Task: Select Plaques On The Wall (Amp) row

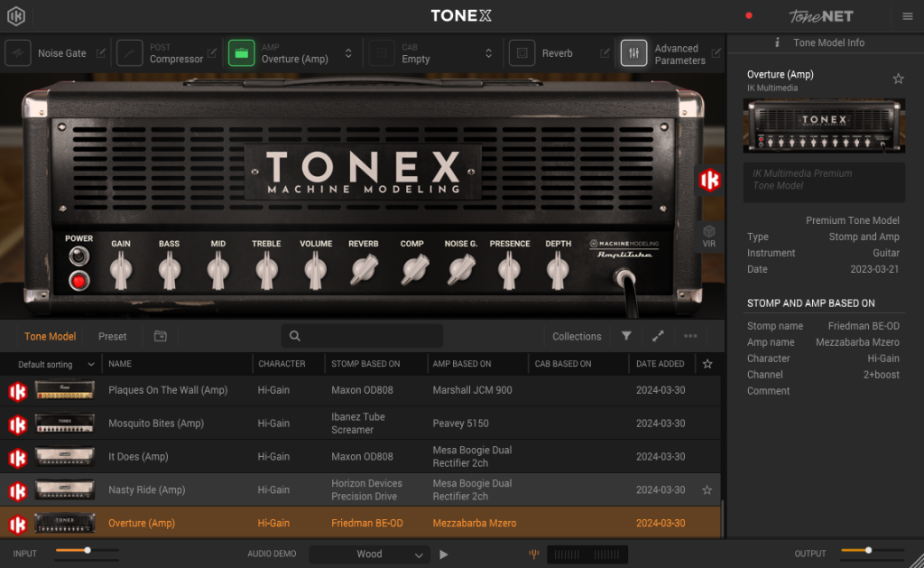Action: click(x=360, y=390)
